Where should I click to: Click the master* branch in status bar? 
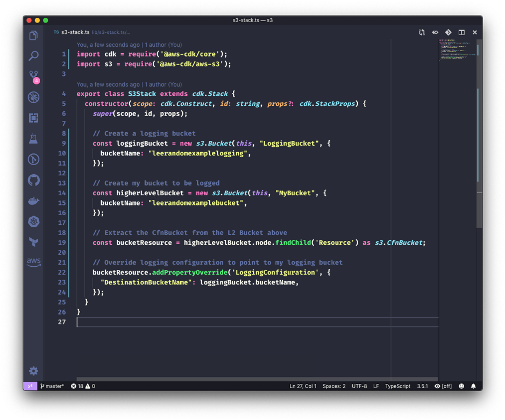click(52, 386)
